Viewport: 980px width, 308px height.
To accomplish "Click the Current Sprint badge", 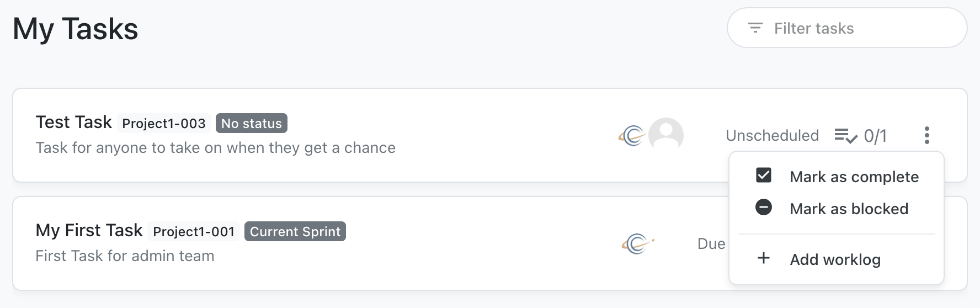I will pyautogui.click(x=295, y=231).
